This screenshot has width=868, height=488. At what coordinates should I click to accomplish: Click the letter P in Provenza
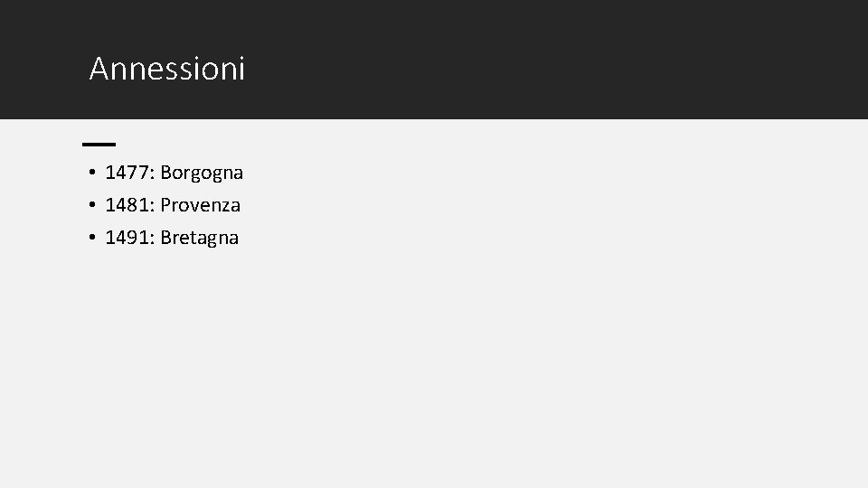[x=165, y=205]
